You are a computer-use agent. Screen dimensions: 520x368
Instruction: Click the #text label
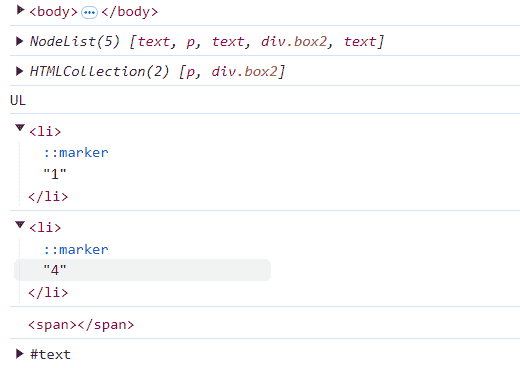pyautogui.click(x=50, y=354)
